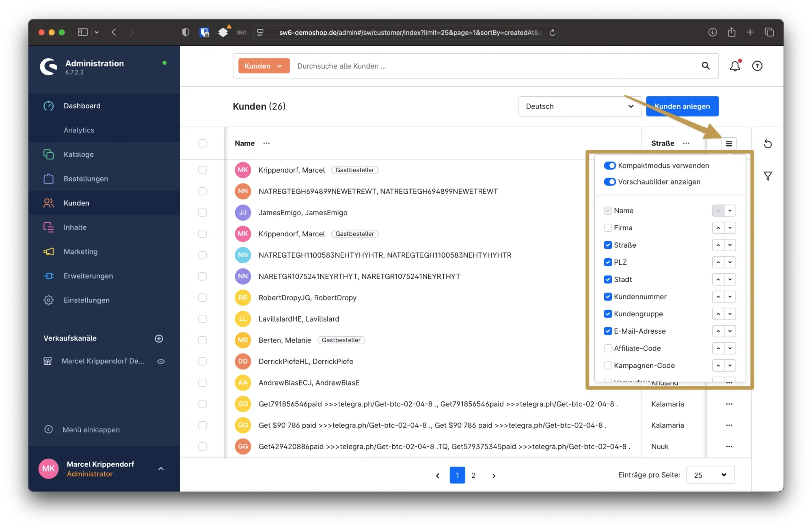Screen dimensions: 812x529
Task: Open the filter funnel icon
Action: (768, 176)
